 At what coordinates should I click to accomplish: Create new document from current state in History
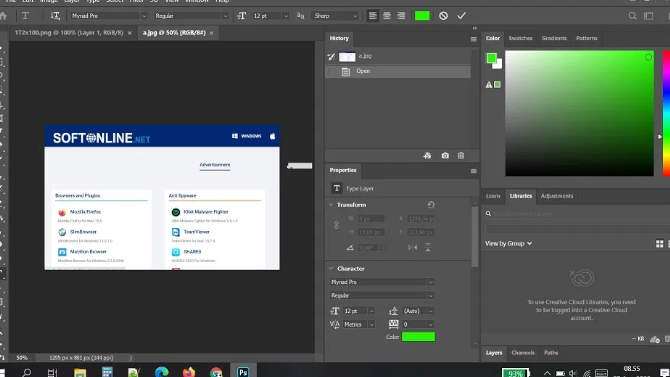[x=427, y=156]
